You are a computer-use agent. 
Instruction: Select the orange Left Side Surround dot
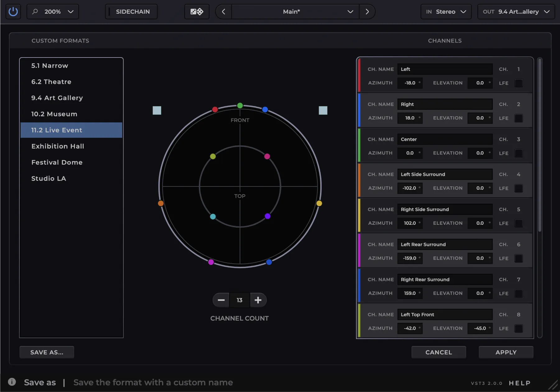161,203
